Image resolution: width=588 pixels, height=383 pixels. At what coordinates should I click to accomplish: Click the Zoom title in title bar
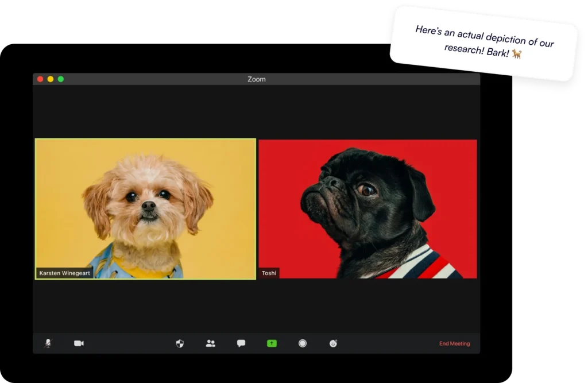point(257,79)
